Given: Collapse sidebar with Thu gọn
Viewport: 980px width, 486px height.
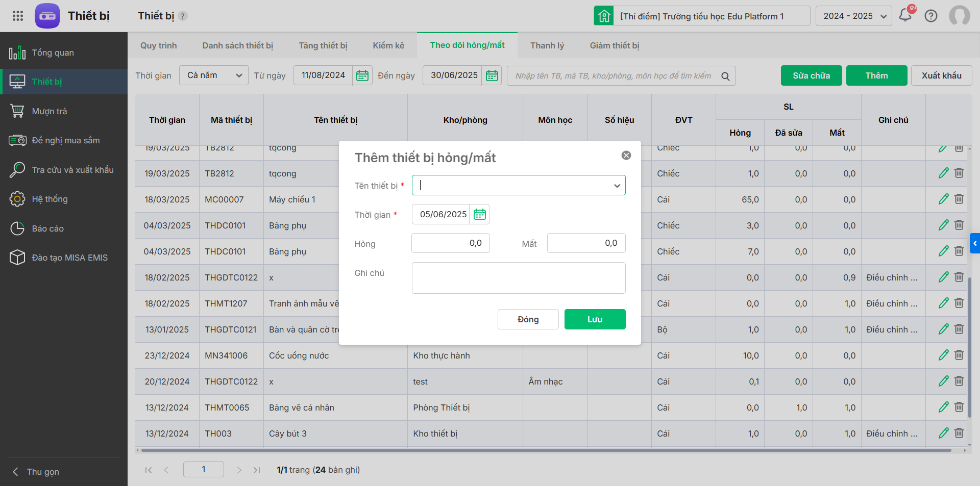Looking at the screenshot, I should click(43, 472).
